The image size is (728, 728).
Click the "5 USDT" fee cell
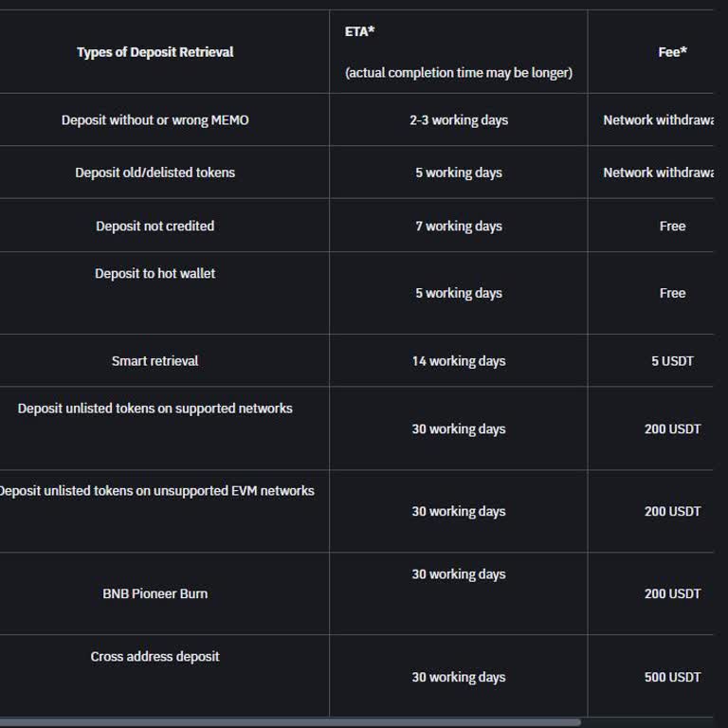(x=672, y=361)
